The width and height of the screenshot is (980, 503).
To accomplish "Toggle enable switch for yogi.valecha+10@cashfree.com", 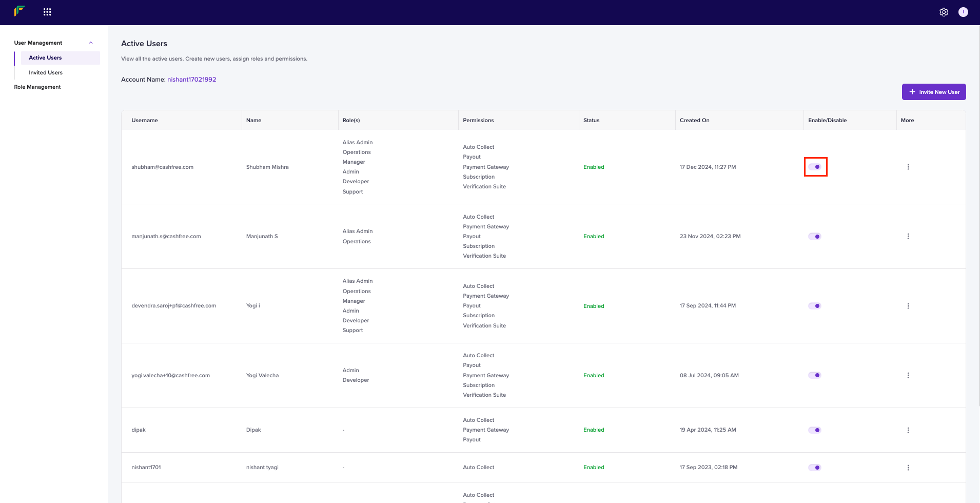I will point(815,375).
